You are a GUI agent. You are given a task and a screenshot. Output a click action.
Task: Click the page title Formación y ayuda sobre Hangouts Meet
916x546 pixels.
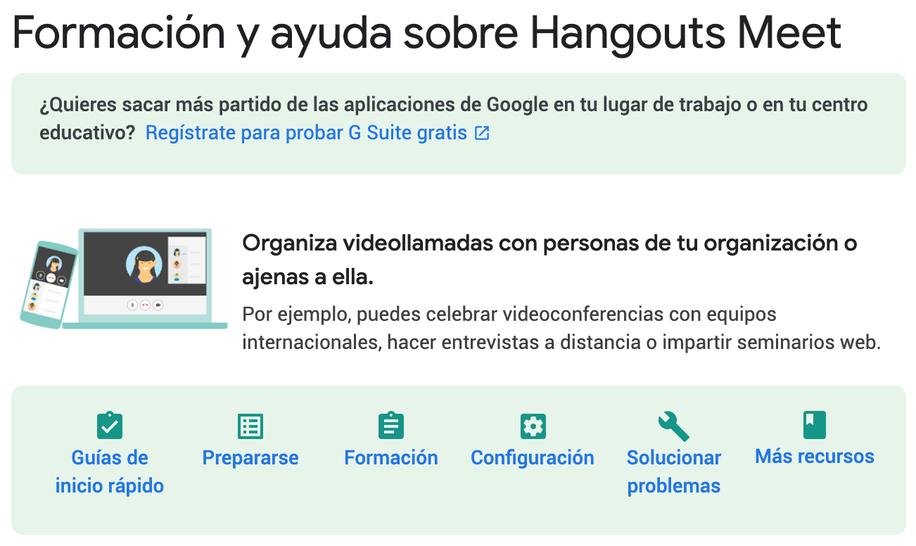427,33
